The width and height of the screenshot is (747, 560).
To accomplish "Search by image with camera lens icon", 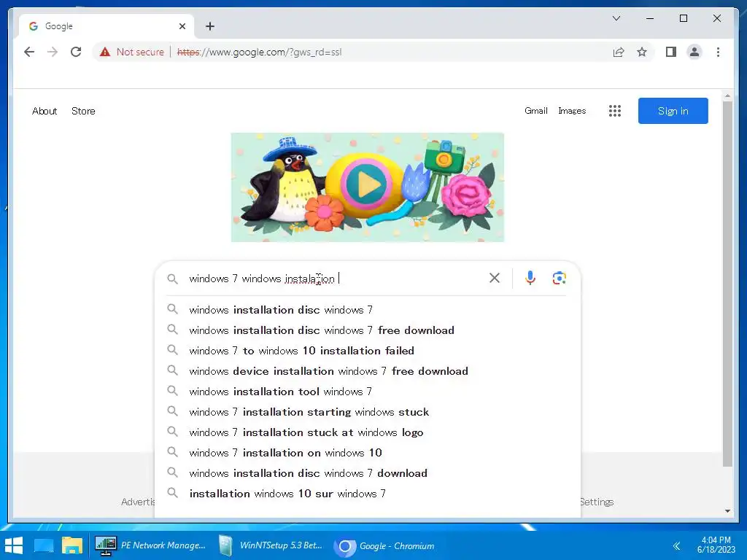I will 560,278.
